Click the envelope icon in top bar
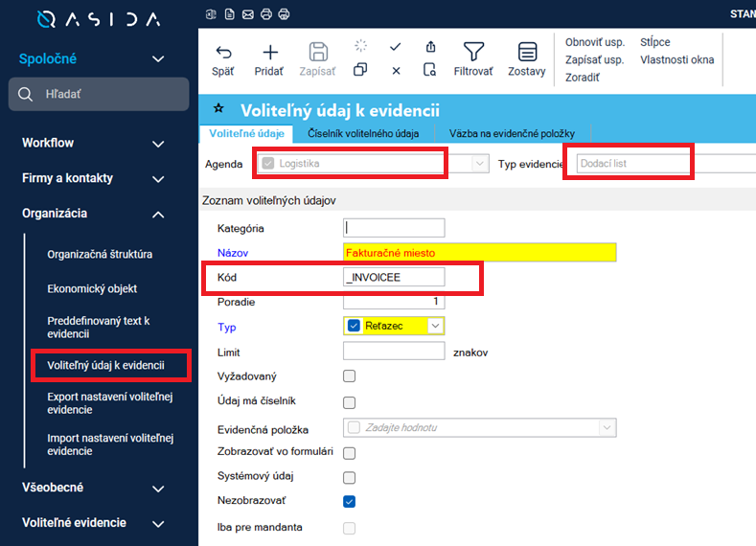Image resolution: width=756 pixels, height=546 pixels. click(x=247, y=14)
